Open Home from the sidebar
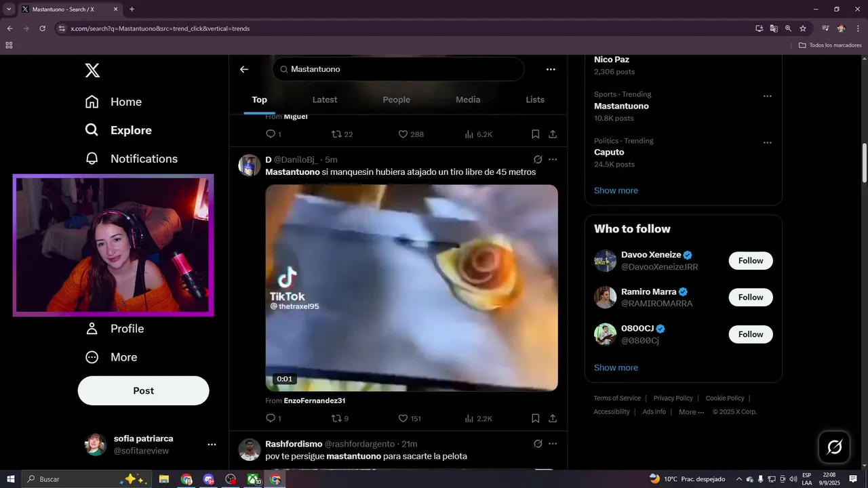The image size is (868, 488). (x=113, y=102)
